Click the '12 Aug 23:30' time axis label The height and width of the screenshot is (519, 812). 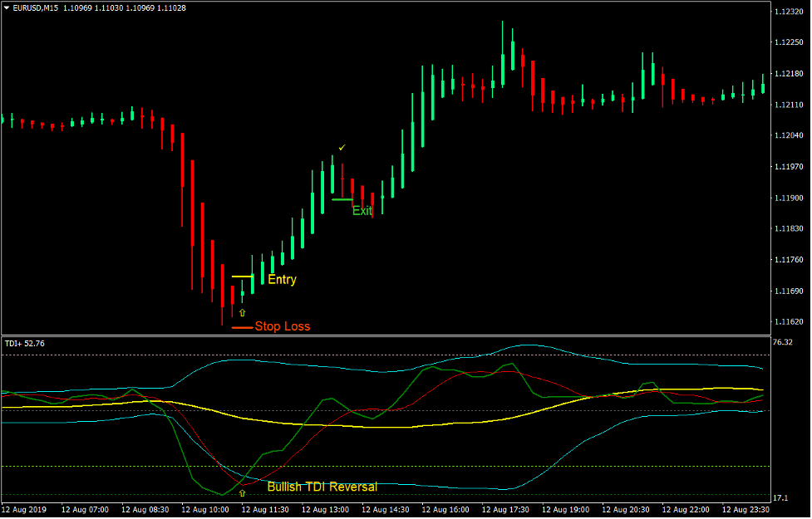(x=745, y=509)
